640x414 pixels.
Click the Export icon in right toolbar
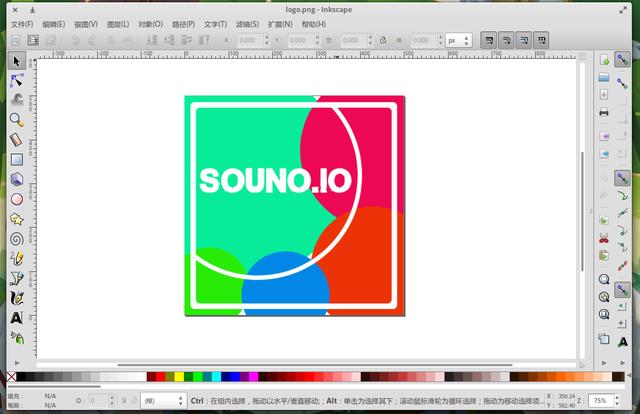(x=604, y=154)
